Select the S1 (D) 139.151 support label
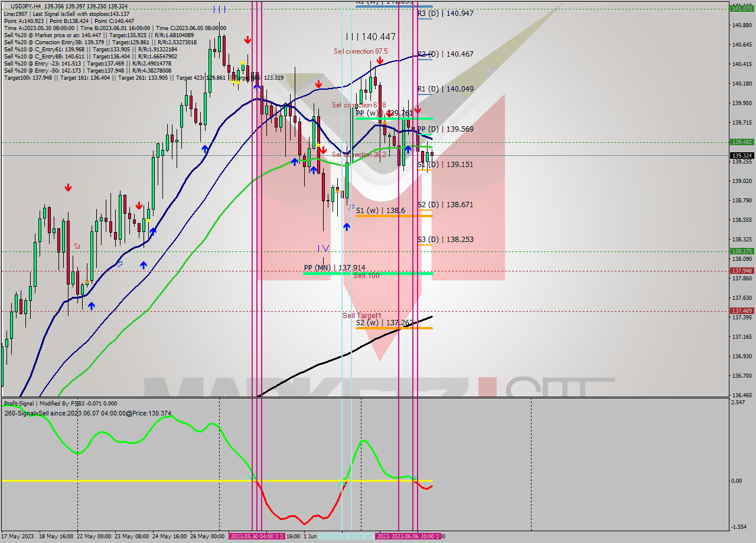This screenshot has height=543, width=756. point(445,165)
